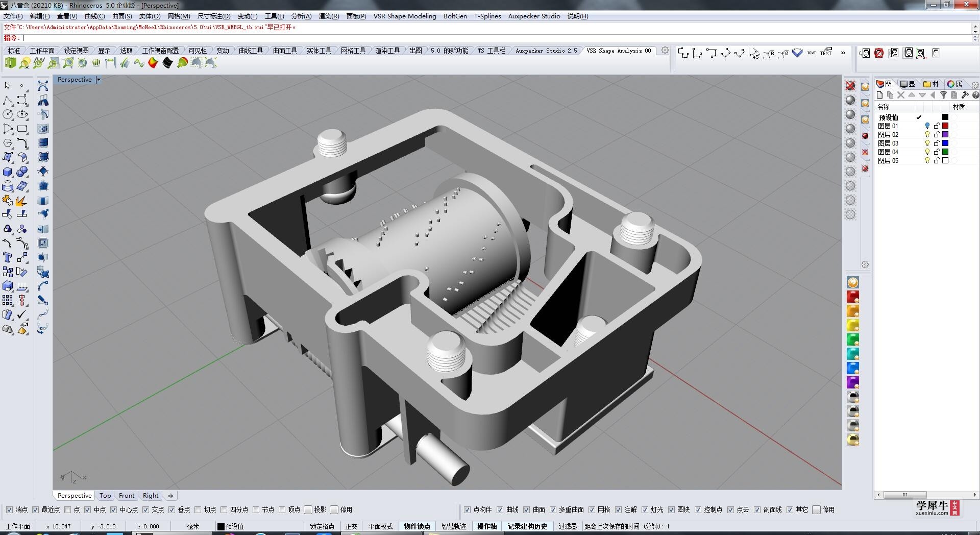
Task: Open the rectangular Array tool
Action: 8,300
